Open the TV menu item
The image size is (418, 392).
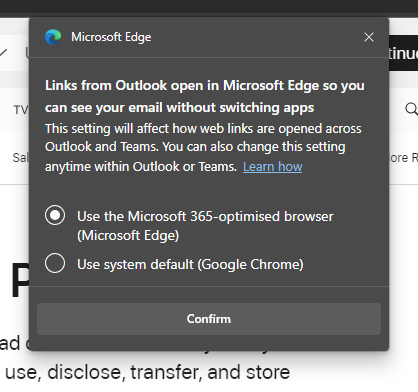click(21, 110)
